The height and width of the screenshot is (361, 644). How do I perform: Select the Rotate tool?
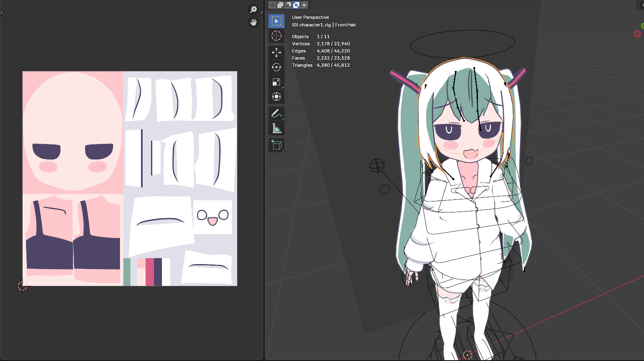click(276, 67)
